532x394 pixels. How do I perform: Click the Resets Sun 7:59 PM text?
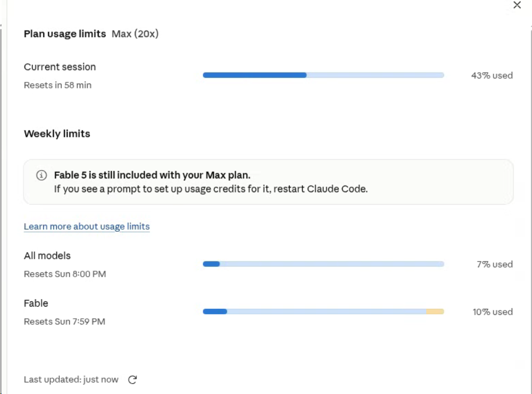[x=64, y=321]
